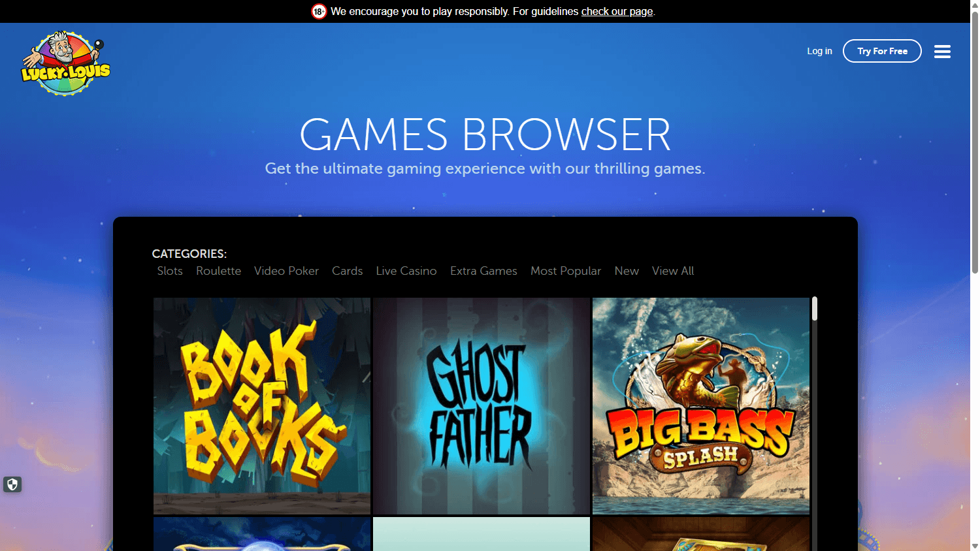Open the Ghost Father game
Image resolution: width=980 pixels, height=551 pixels.
click(x=482, y=406)
